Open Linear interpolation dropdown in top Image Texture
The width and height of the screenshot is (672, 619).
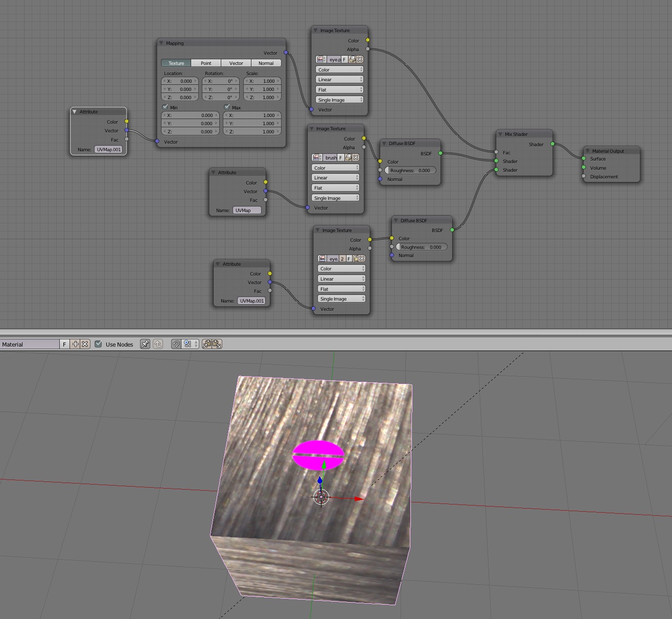click(x=339, y=80)
